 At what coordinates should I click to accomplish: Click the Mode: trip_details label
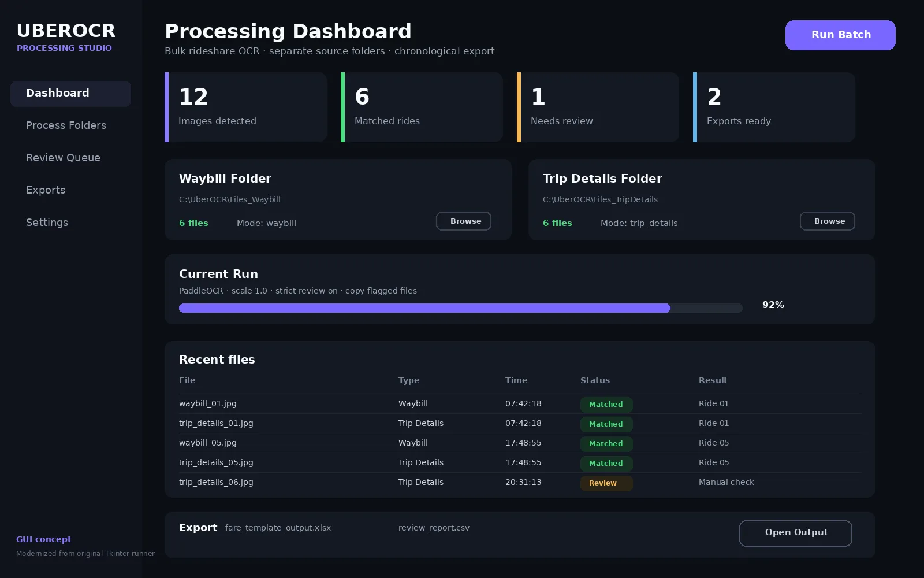639,223
